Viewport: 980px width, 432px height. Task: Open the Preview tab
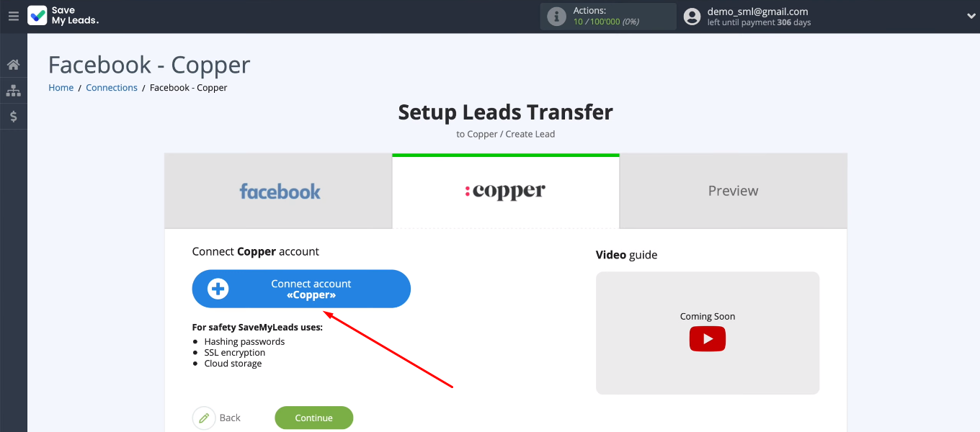pos(733,192)
